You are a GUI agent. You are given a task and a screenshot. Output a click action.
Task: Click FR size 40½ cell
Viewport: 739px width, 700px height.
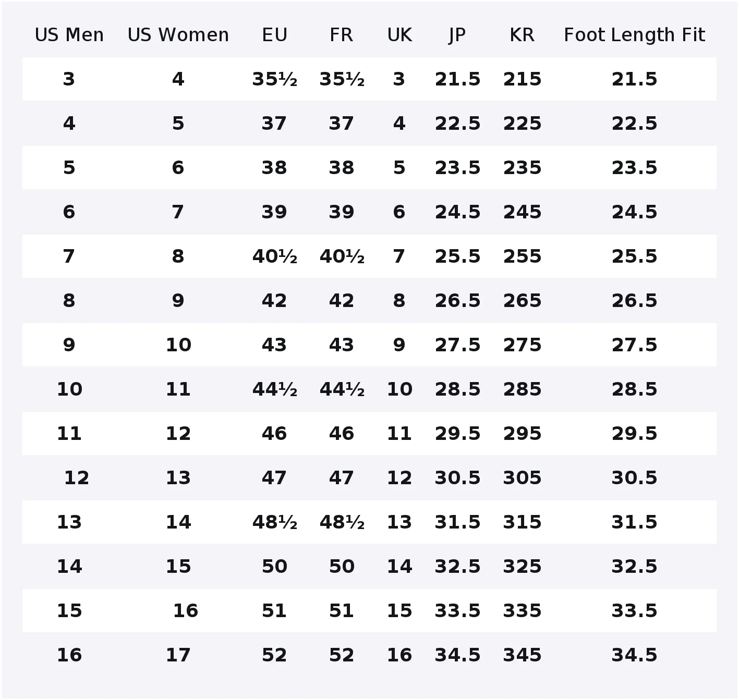tap(342, 256)
